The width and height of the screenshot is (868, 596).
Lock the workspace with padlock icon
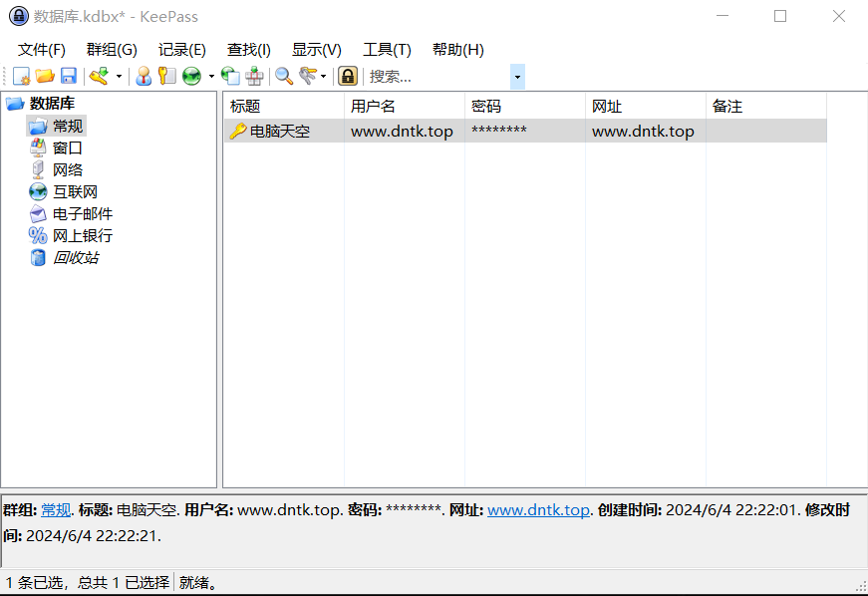[348, 76]
